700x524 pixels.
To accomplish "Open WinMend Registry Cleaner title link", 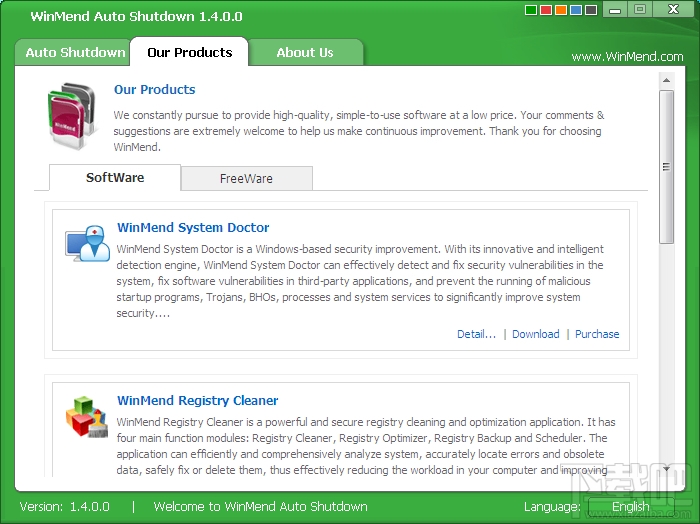I will [197, 400].
